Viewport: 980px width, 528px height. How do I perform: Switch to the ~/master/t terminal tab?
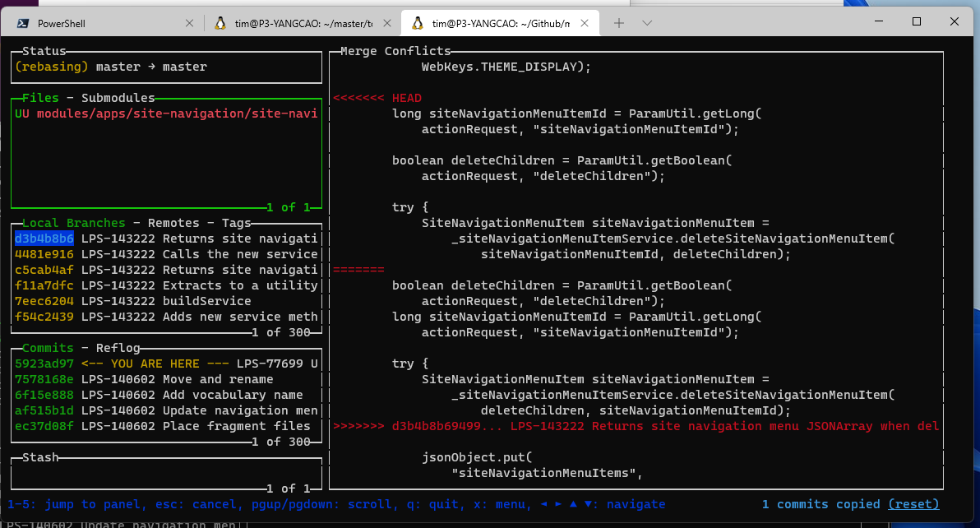[x=303, y=23]
